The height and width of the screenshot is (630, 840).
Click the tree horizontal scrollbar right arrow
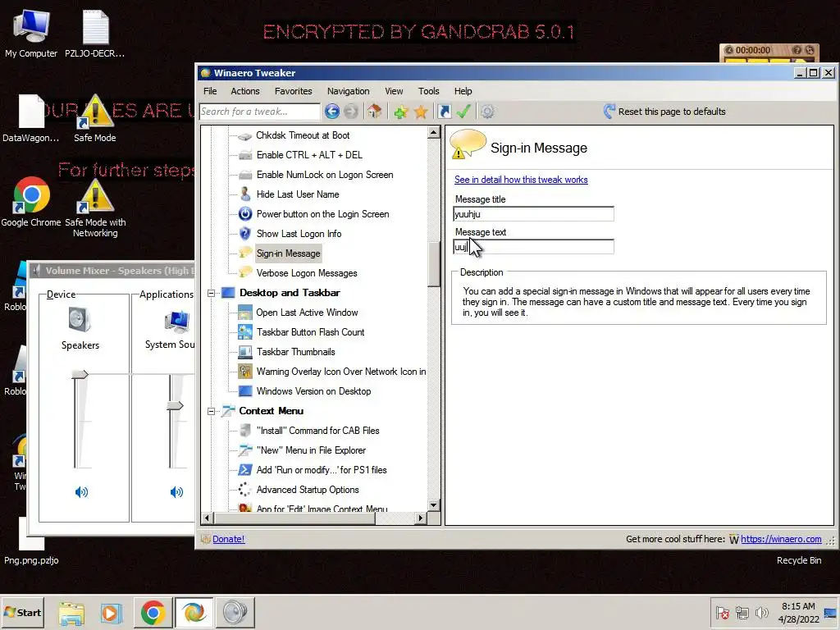[x=421, y=518]
